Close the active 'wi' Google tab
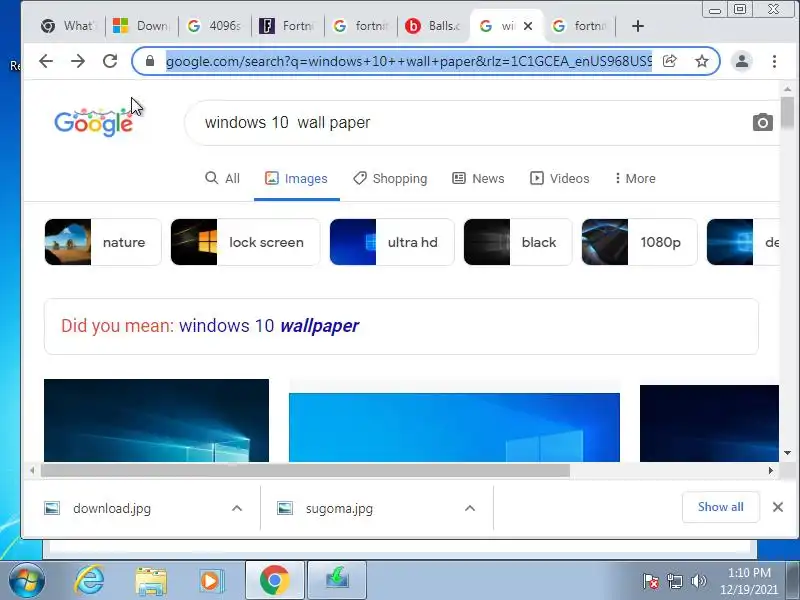Screen dimensions: 800x600 pyautogui.click(x=528, y=26)
